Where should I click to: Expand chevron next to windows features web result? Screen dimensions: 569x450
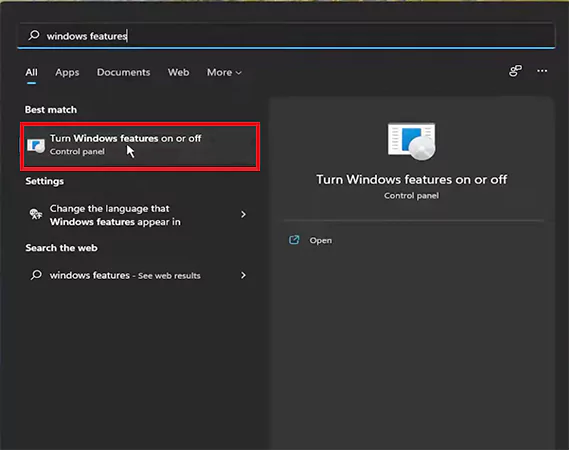(243, 275)
